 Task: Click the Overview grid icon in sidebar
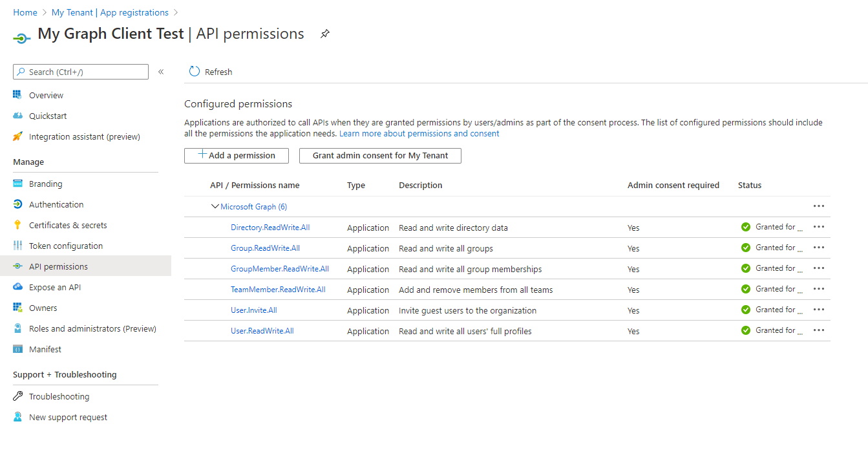tap(17, 95)
